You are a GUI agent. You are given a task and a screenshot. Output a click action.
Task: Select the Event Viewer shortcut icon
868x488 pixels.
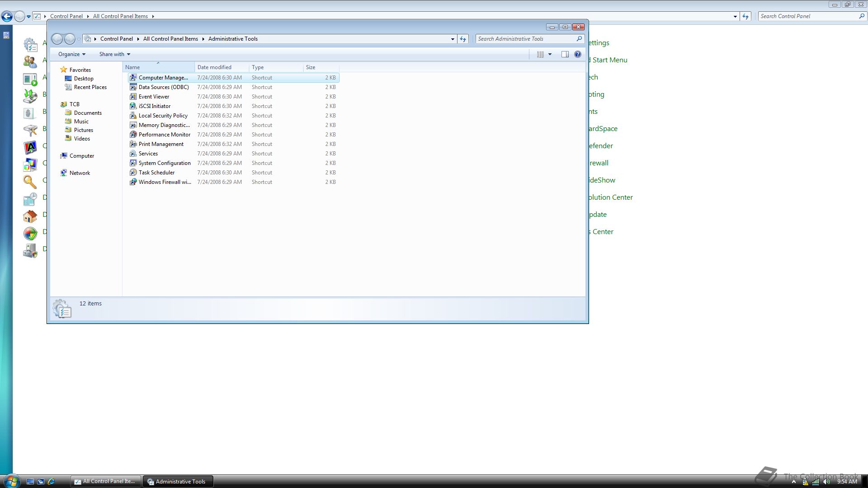[133, 97]
